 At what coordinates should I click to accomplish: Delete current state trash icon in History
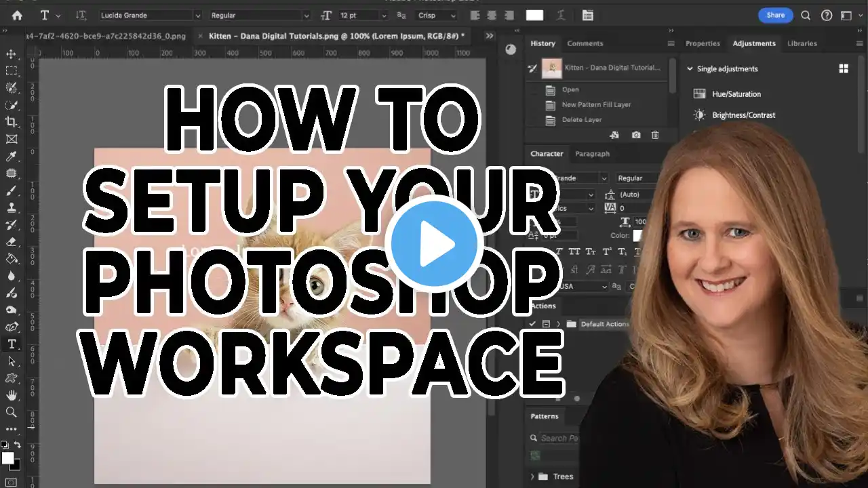(x=655, y=136)
